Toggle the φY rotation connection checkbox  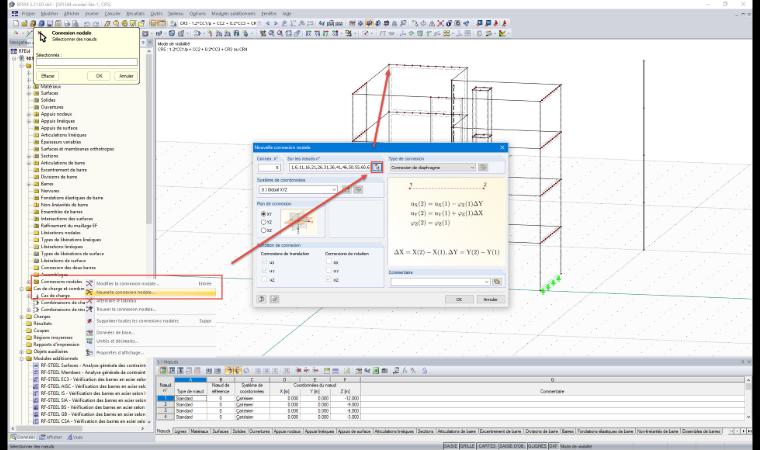[x=329, y=271]
